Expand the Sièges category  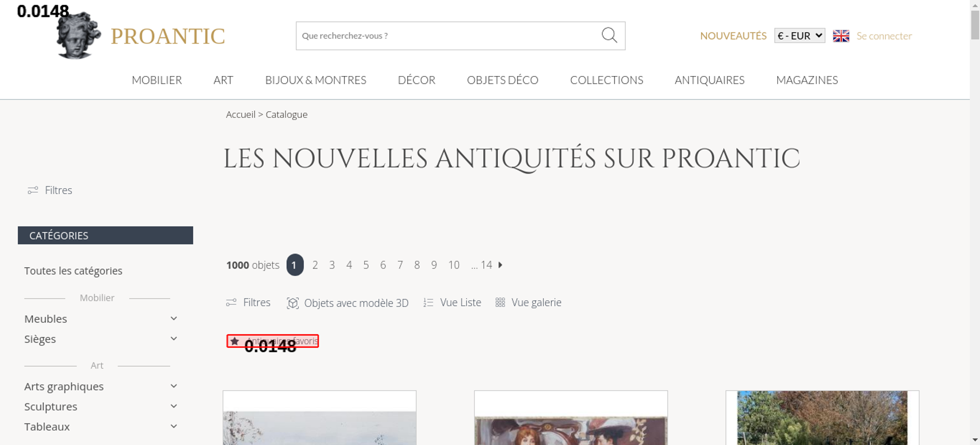tap(173, 339)
